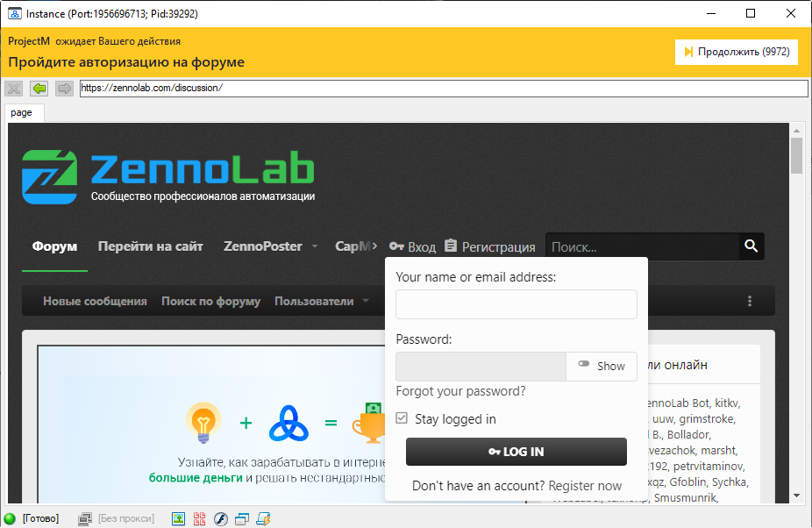Select the Форум navigation tab
This screenshot has height=528, width=812.
click(54, 246)
